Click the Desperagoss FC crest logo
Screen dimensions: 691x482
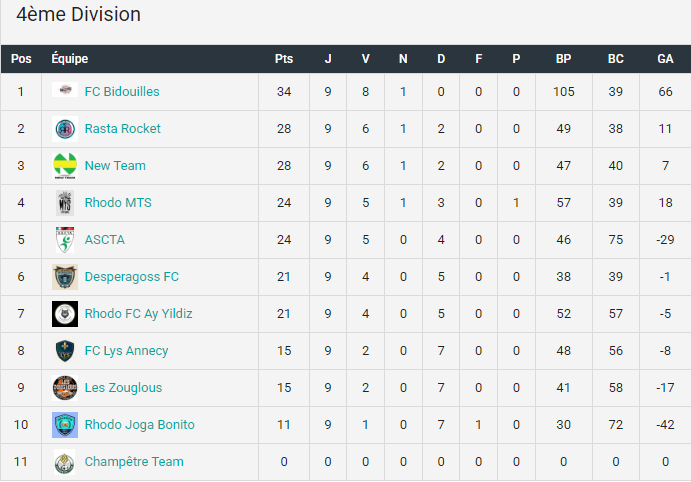65,277
